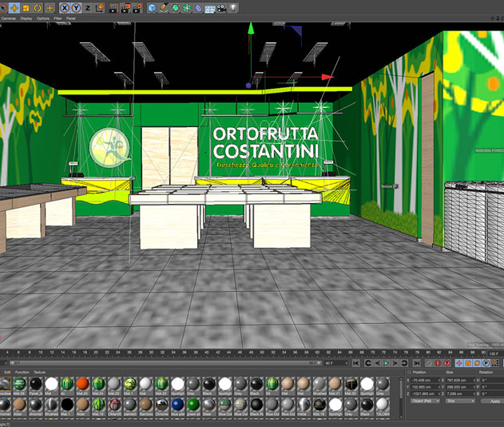504x427 pixels.
Task: Click the timeline preview range slider
Action: (165, 363)
